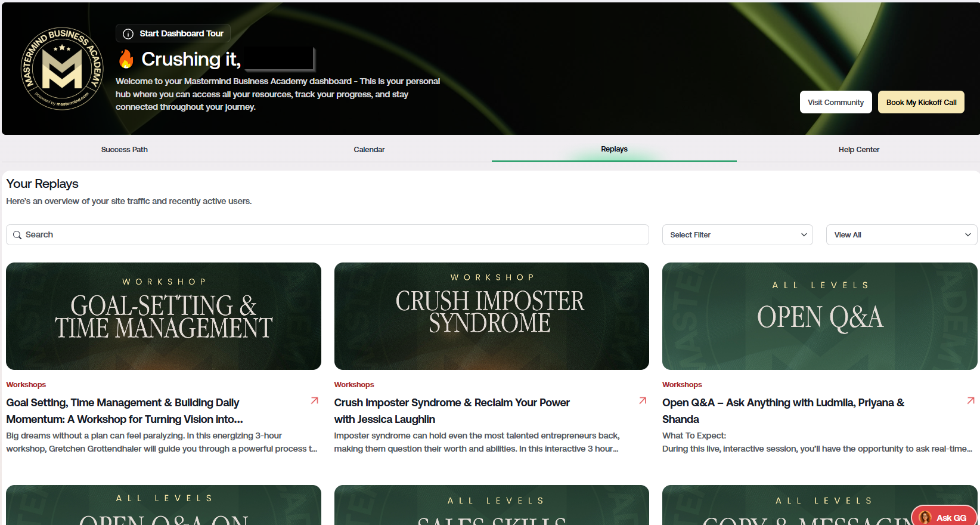Start the Dashboard Tour

173,33
